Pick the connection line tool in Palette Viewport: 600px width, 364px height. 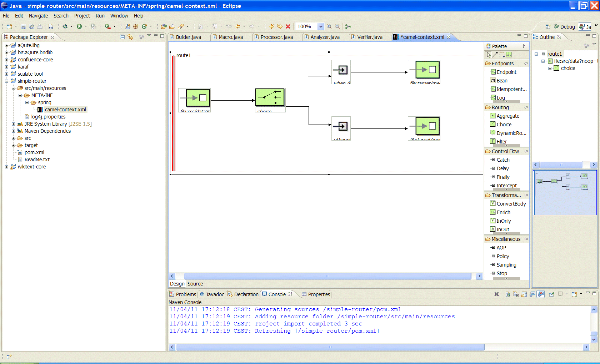pyautogui.click(x=495, y=55)
